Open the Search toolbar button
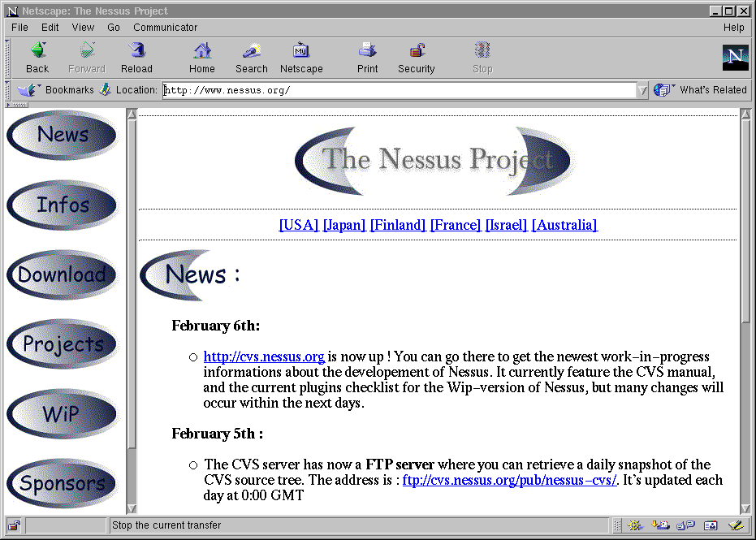The image size is (756, 540). tap(251, 57)
